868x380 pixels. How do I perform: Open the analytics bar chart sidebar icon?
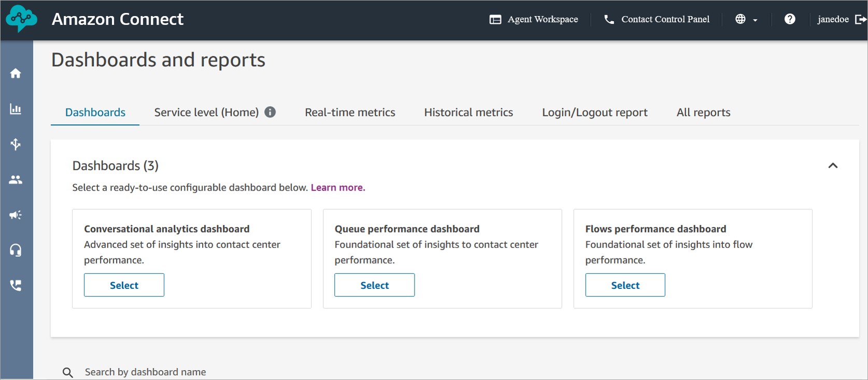16,109
